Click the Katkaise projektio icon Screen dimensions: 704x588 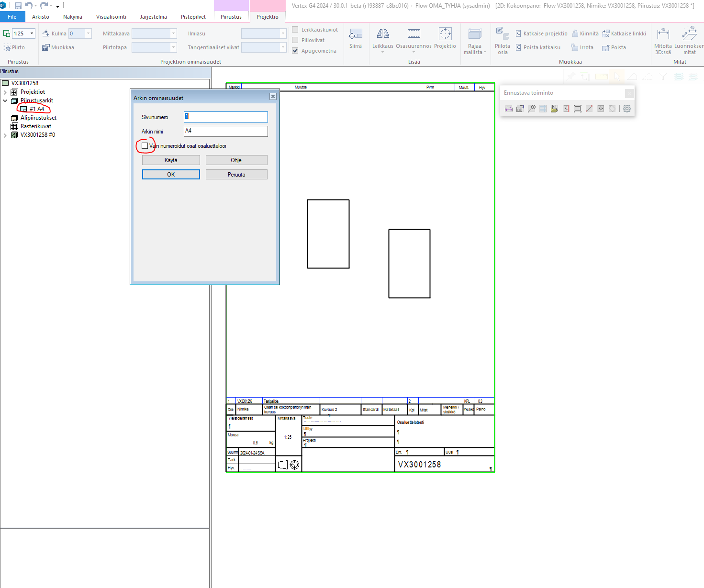coord(518,33)
